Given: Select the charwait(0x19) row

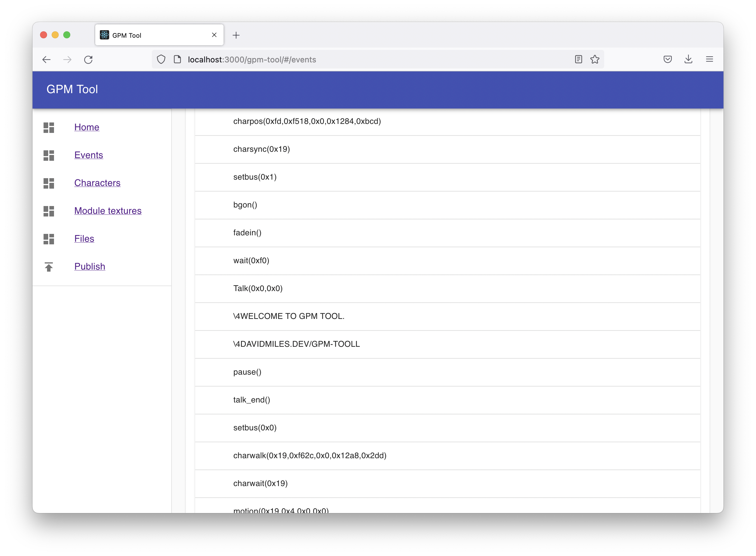Looking at the screenshot, I should tap(448, 484).
